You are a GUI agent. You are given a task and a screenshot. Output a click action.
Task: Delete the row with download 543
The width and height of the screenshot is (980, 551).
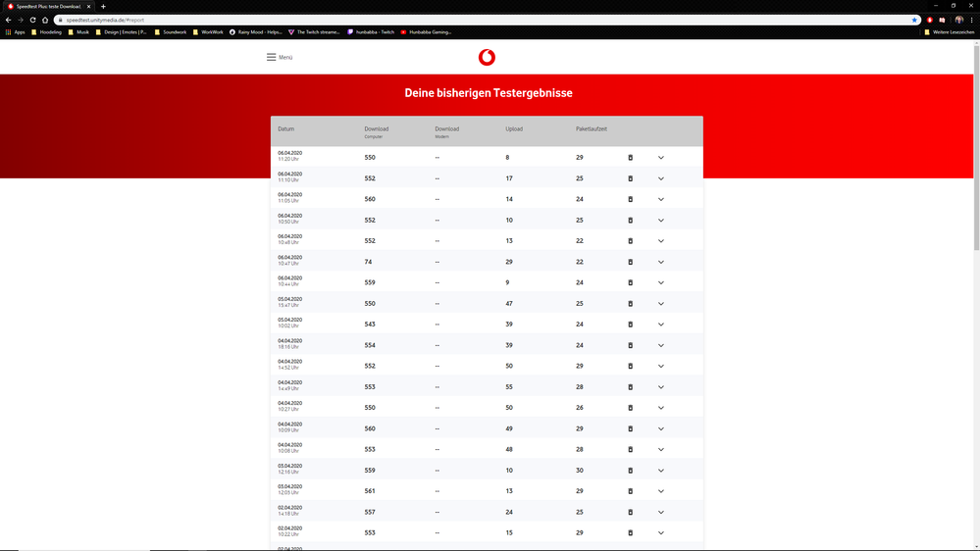click(x=630, y=325)
